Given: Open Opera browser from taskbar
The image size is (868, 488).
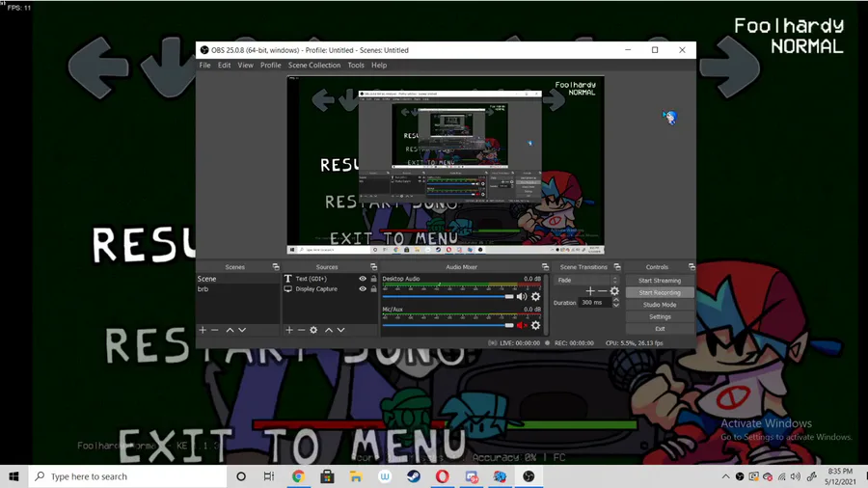Looking at the screenshot, I should [443, 476].
